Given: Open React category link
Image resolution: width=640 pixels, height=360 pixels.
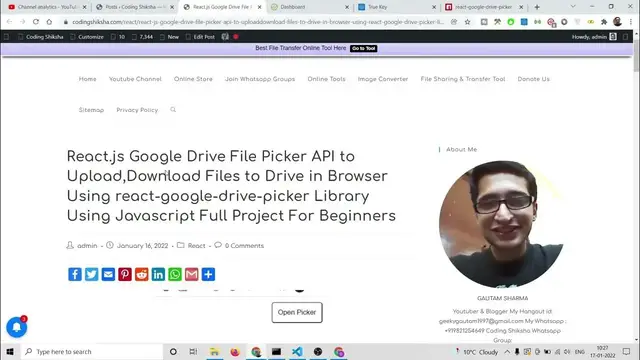Looking at the screenshot, I should point(196,246).
